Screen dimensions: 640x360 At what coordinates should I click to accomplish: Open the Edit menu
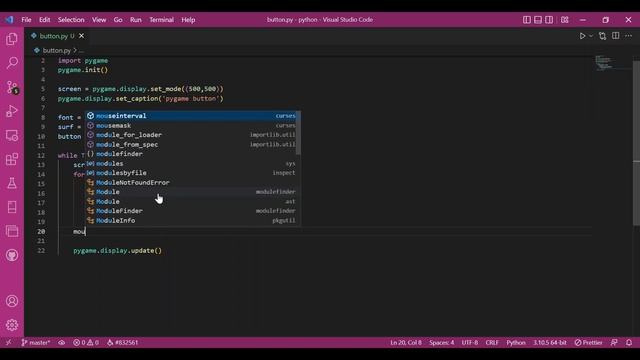tap(44, 20)
